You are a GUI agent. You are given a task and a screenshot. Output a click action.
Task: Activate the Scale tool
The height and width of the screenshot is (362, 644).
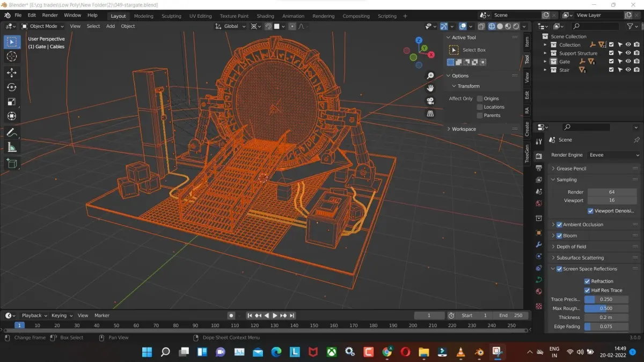click(11, 101)
